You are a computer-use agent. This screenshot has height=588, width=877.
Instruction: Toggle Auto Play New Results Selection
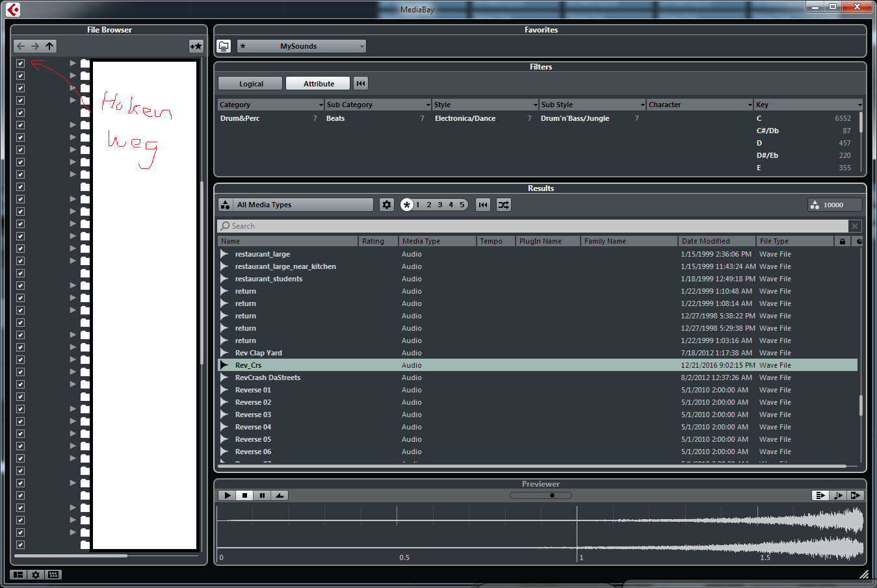820,495
